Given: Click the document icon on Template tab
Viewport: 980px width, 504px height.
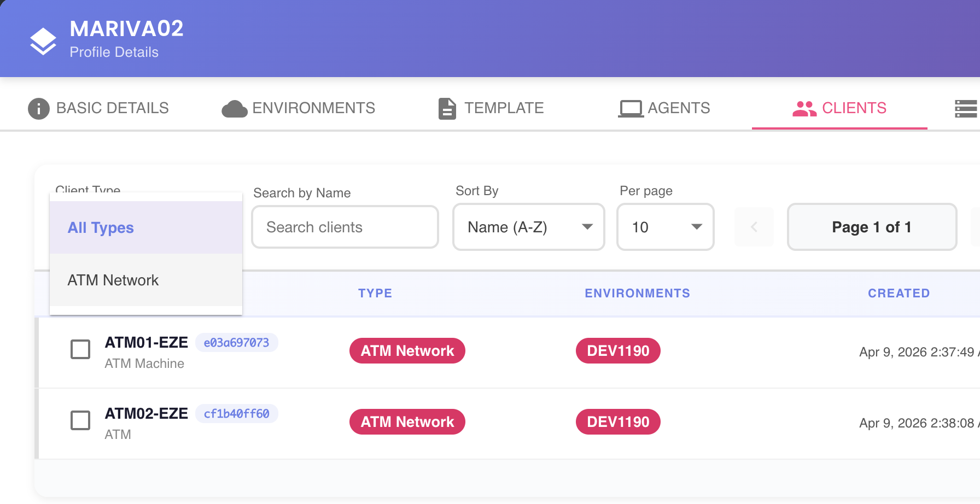Looking at the screenshot, I should (x=447, y=109).
